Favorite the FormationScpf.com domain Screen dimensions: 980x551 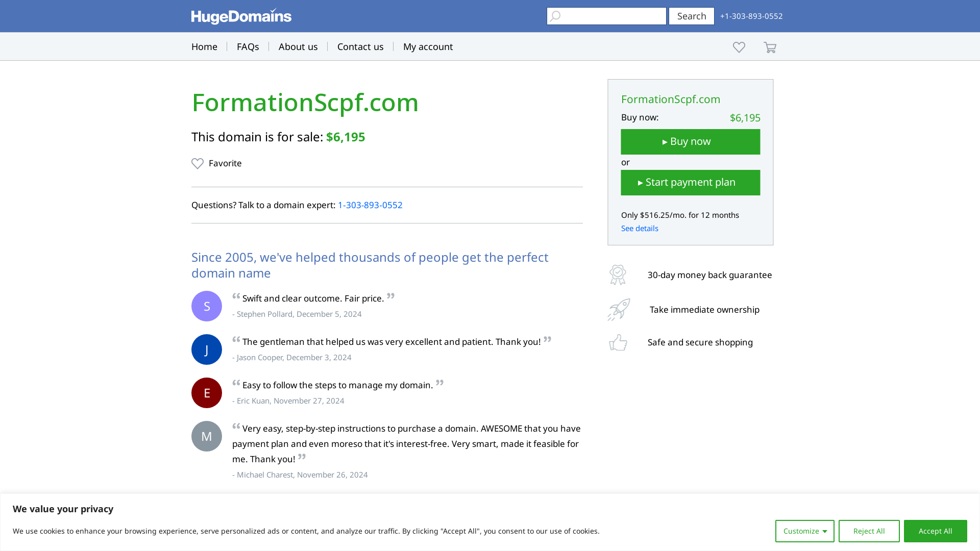tap(216, 163)
